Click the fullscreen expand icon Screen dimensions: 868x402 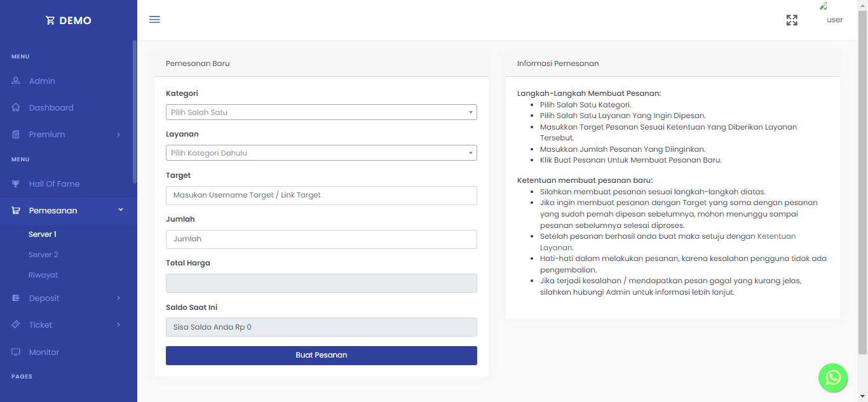coord(792,20)
